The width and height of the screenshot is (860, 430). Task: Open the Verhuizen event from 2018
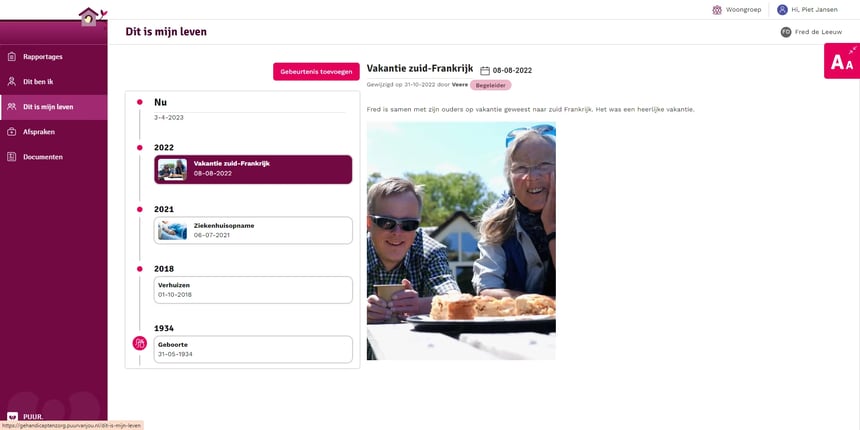253,290
